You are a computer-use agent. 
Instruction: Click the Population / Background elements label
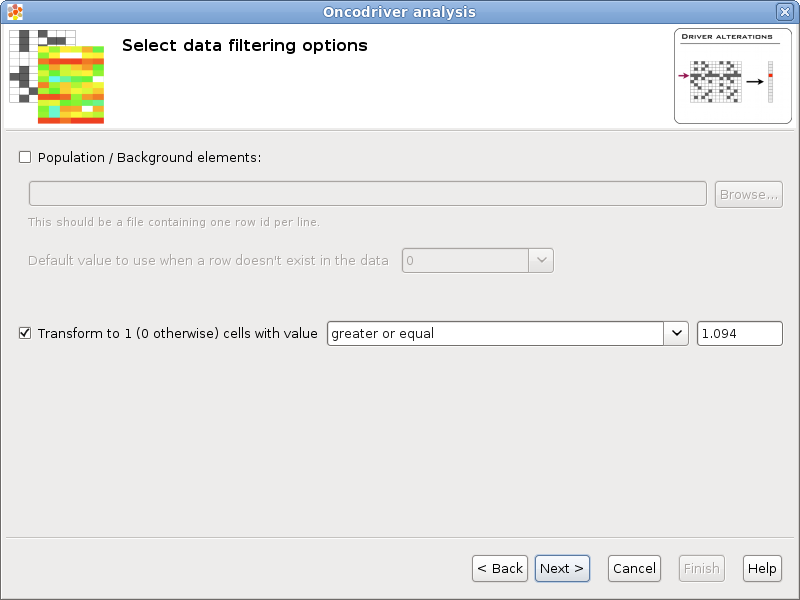coord(149,157)
